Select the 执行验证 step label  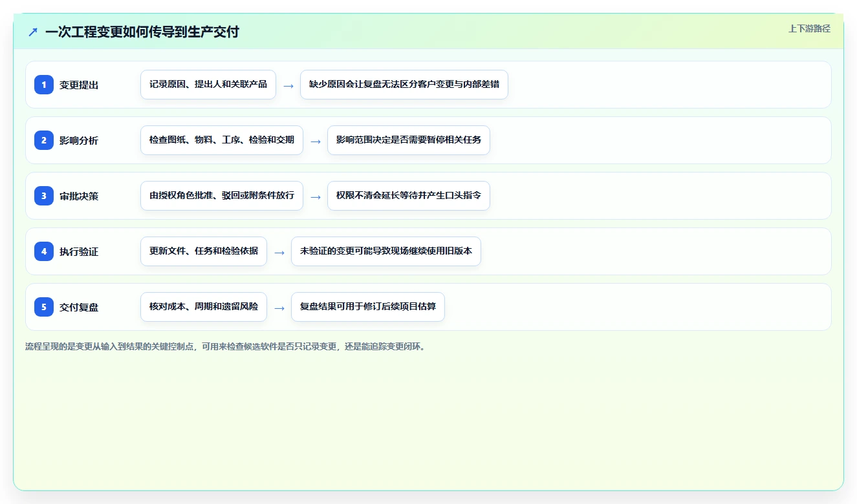(x=79, y=251)
